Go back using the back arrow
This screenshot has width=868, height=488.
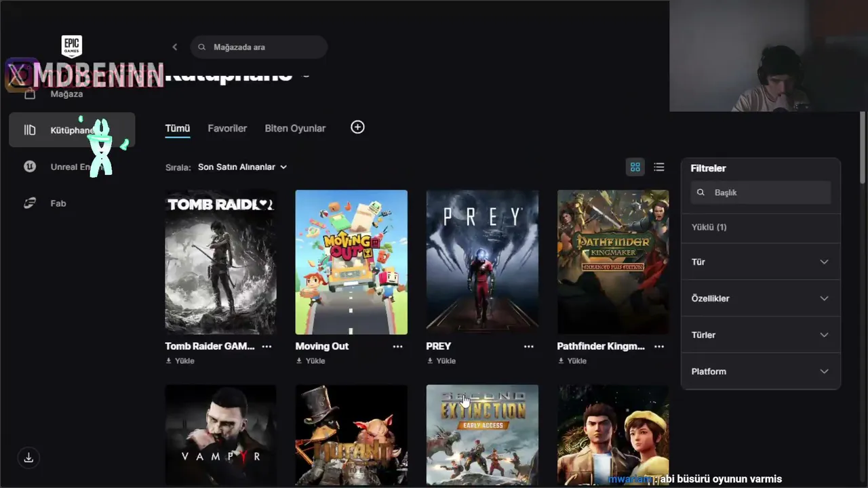tap(175, 47)
